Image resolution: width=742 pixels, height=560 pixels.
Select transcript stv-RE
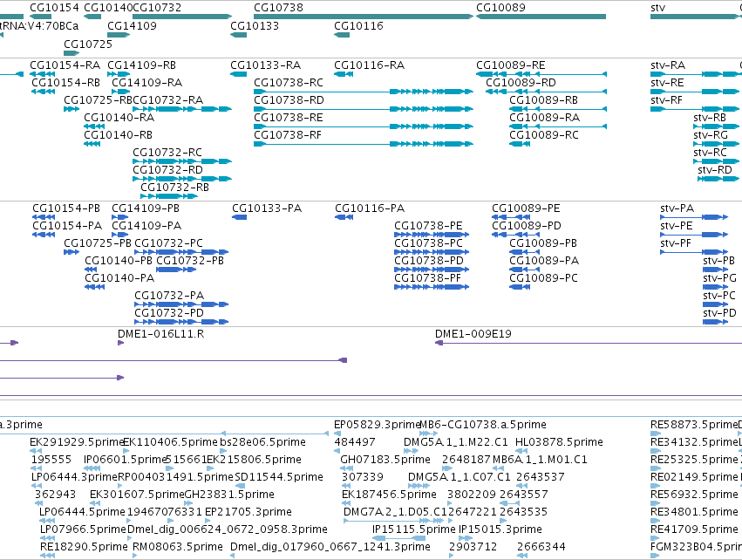[x=667, y=83]
